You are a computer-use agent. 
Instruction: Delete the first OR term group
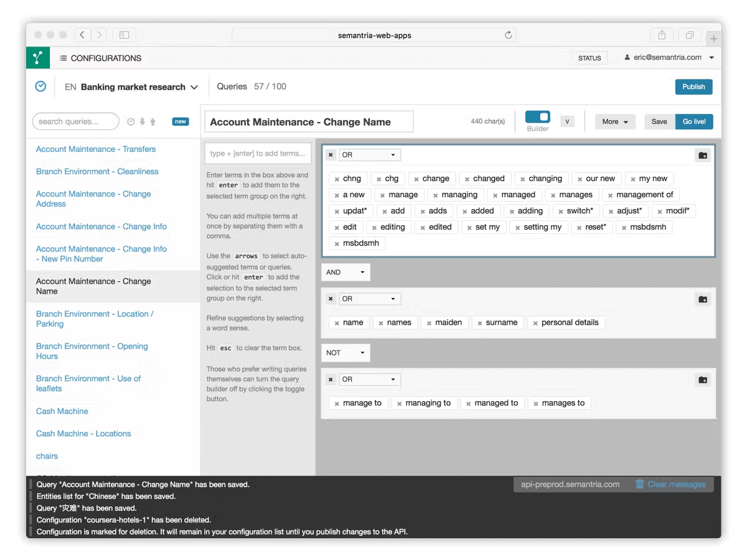[331, 155]
